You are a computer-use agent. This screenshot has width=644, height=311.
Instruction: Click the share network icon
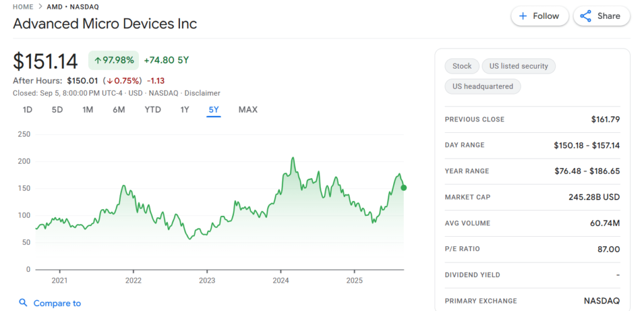586,16
